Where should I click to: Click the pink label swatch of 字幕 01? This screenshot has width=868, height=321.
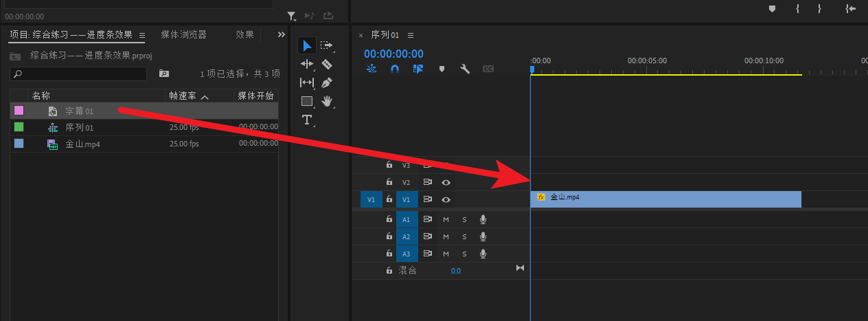pos(19,110)
